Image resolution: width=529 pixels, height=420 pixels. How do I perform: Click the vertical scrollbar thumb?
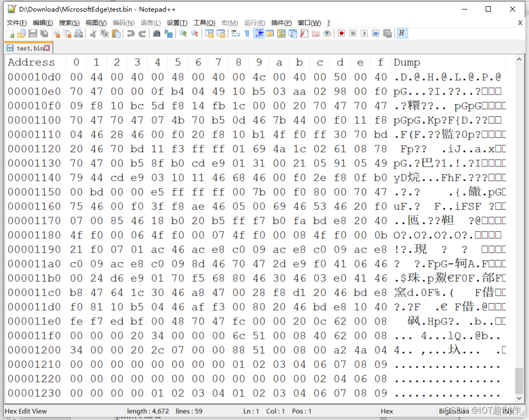pos(519,380)
